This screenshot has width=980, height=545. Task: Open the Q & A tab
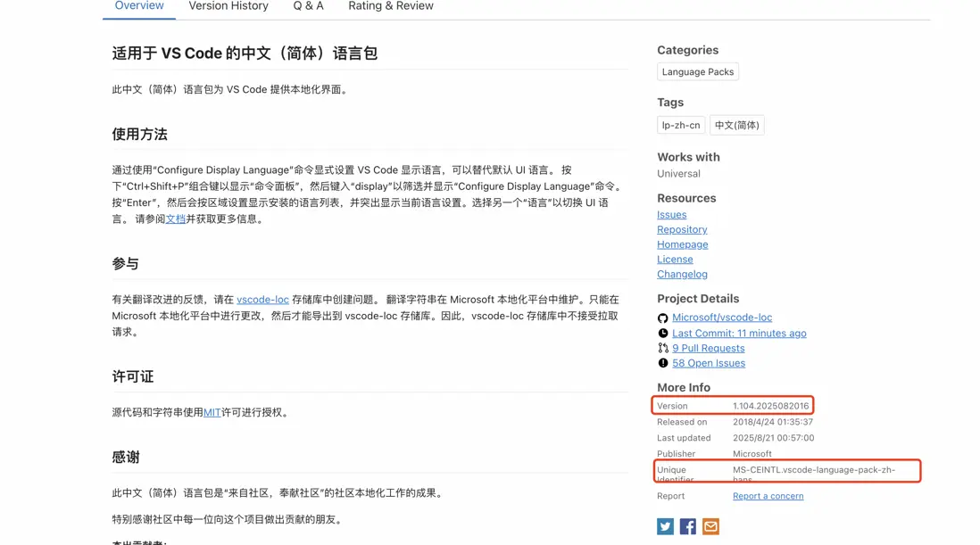(x=308, y=6)
